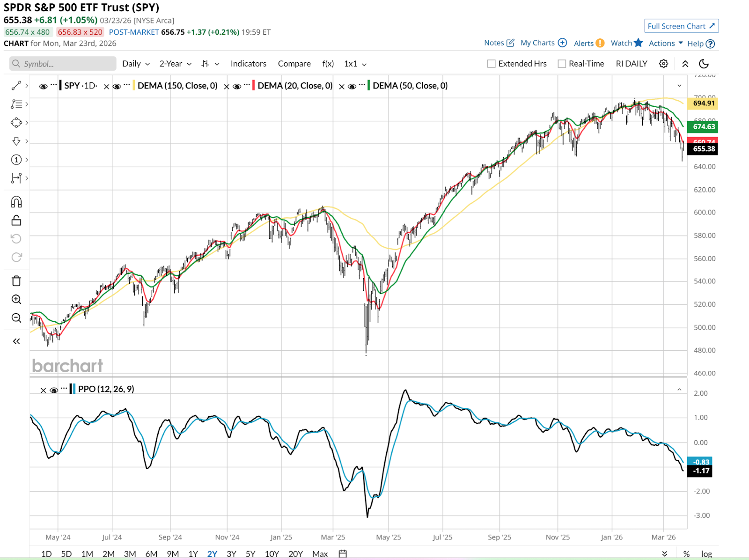Select the 5Y time range

[x=250, y=554]
